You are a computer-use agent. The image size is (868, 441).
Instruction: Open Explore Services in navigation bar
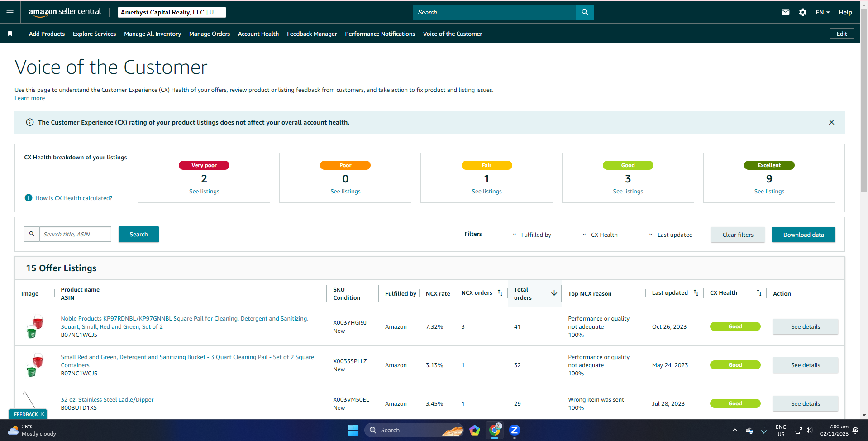pos(94,34)
